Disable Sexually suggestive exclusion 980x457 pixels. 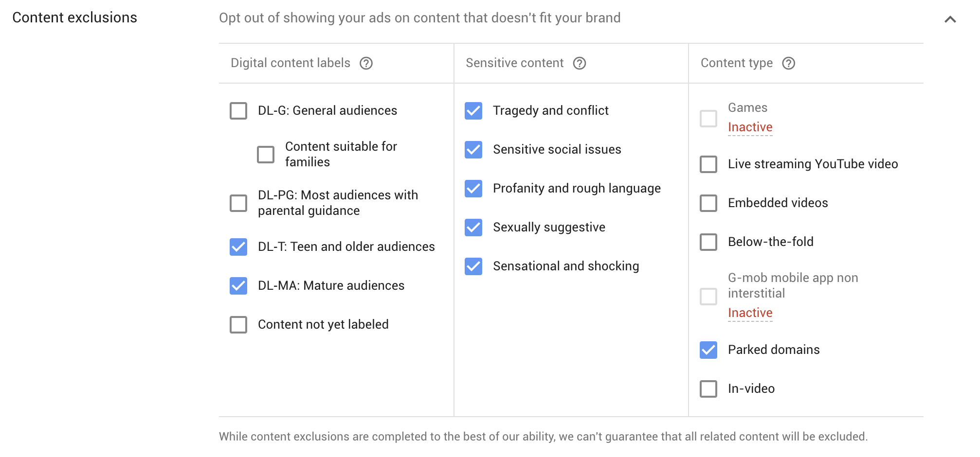click(473, 228)
